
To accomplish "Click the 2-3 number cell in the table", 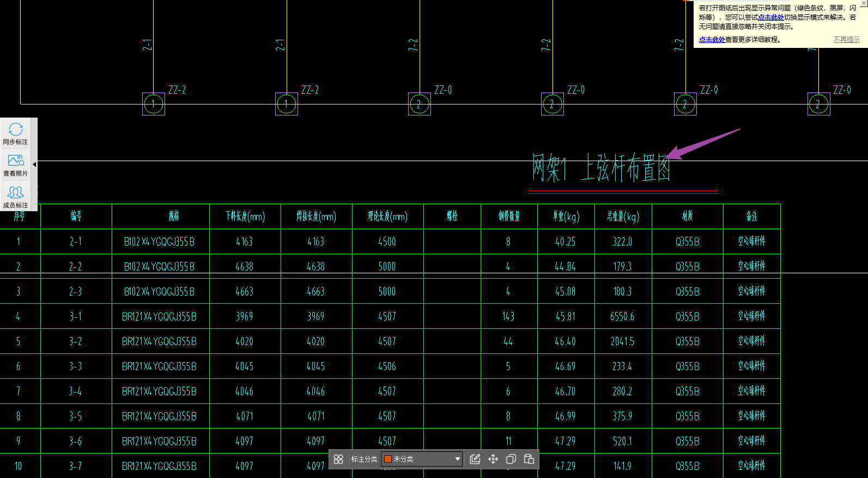I will [76, 291].
